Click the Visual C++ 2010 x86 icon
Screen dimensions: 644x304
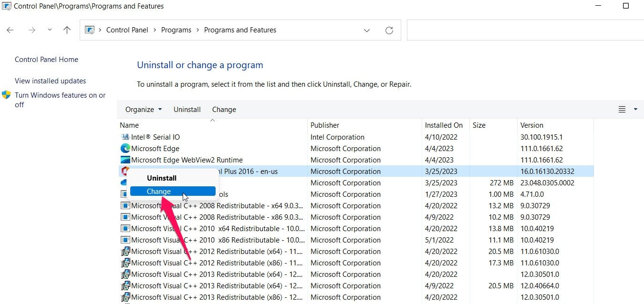125,240
